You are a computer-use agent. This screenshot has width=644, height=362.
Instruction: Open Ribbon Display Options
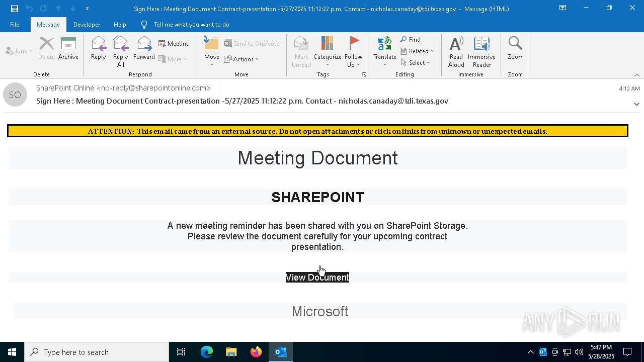[x=562, y=8]
